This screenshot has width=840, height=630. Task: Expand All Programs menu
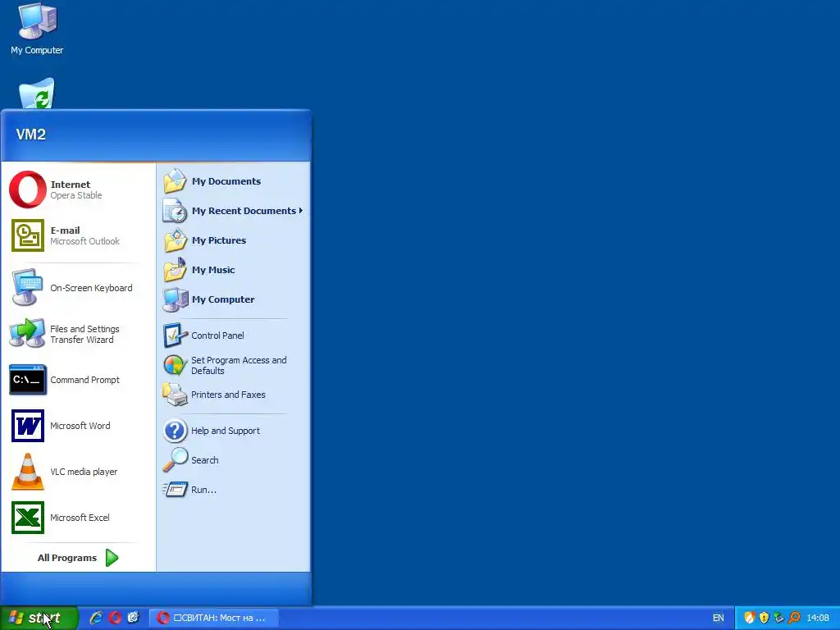(x=79, y=558)
